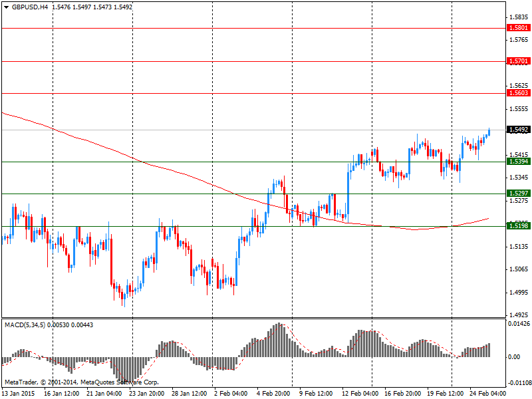Image resolution: width=532 pixels, height=399 pixels.
Task: Click the 1.5065 price scale value
Action: pos(519,269)
